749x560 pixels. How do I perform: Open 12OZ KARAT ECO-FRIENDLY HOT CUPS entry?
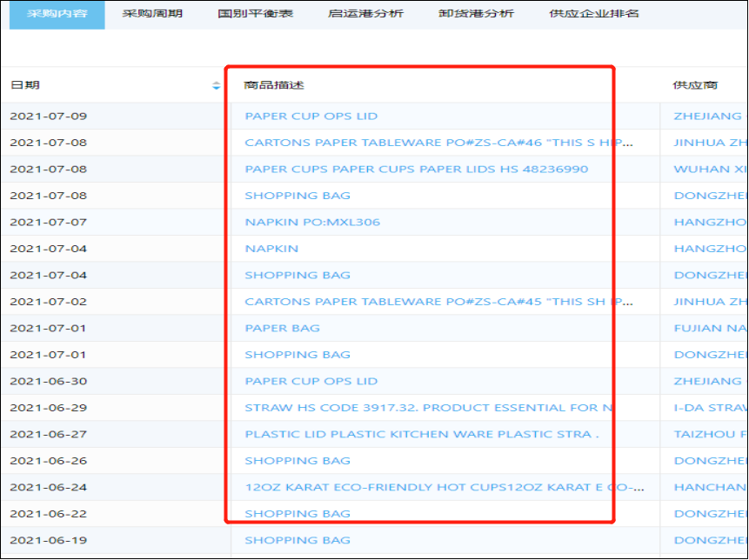pyautogui.click(x=445, y=488)
